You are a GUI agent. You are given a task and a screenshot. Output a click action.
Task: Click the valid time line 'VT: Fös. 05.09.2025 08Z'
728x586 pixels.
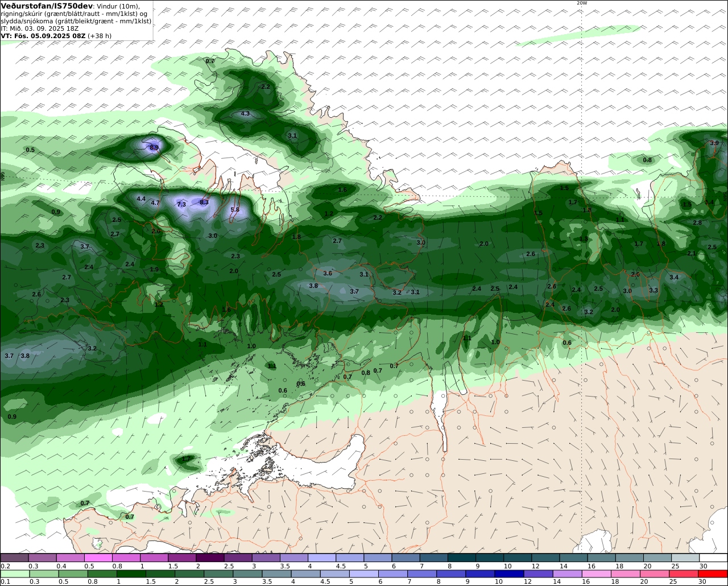pyautogui.click(x=43, y=35)
